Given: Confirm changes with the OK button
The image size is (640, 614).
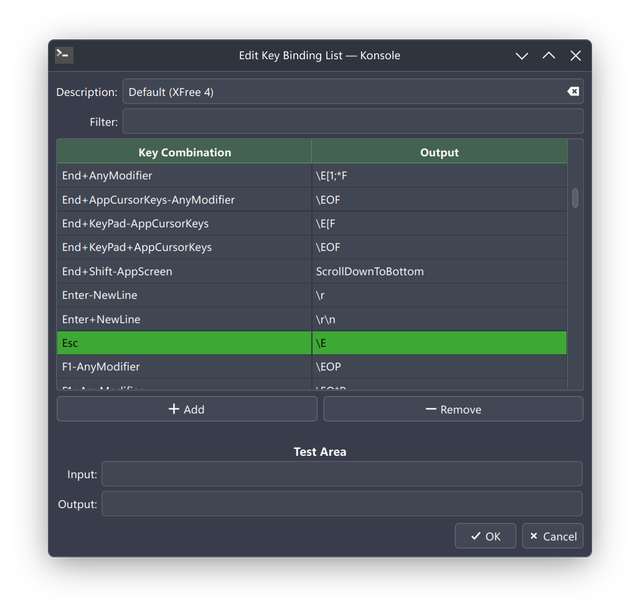Looking at the screenshot, I should click(x=485, y=536).
